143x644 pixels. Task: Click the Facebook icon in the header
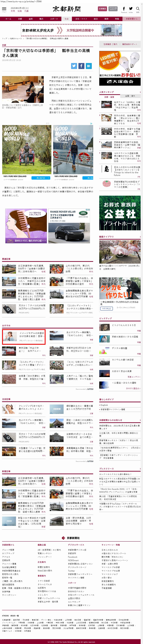[x=124, y=9]
